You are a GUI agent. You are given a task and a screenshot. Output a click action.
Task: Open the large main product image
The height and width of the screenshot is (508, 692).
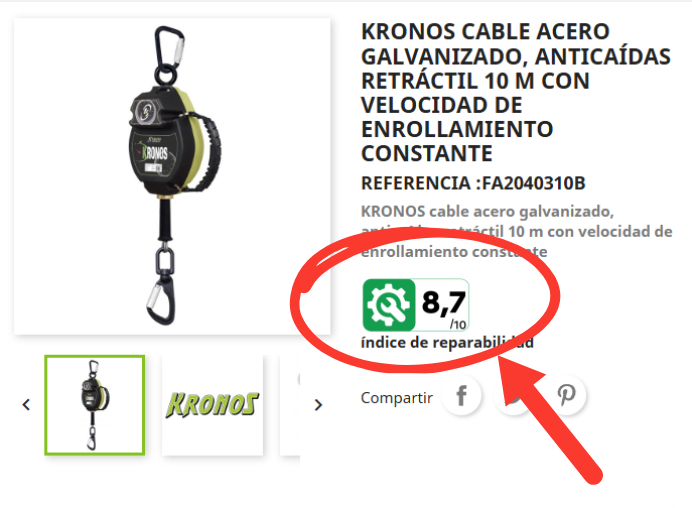tap(172, 176)
